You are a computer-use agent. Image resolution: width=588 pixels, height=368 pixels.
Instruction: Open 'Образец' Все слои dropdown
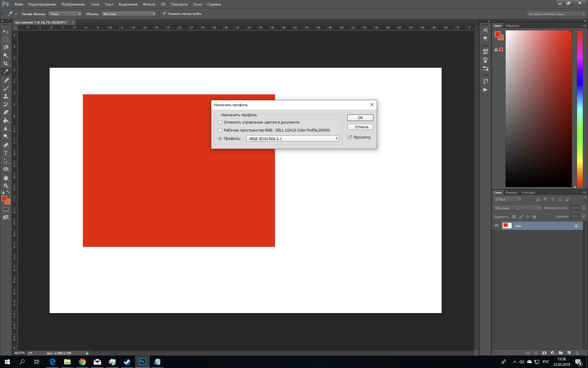click(x=129, y=14)
